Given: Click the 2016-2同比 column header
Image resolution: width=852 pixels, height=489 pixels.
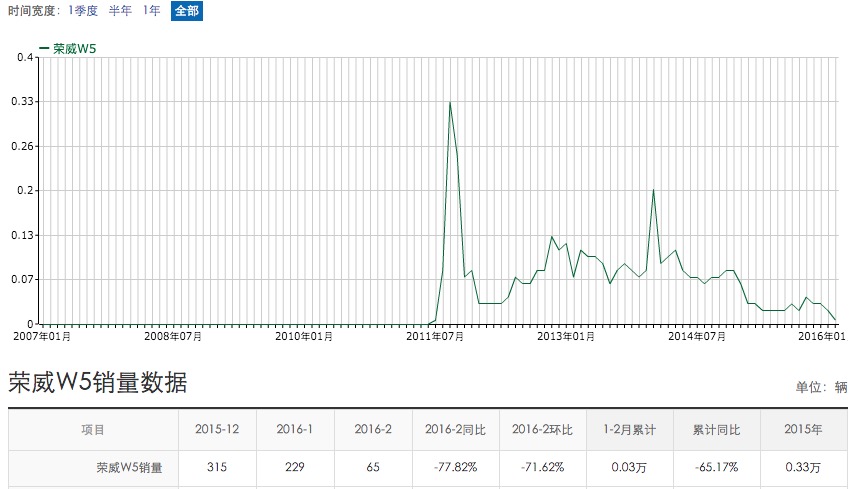Looking at the screenshot, I should point(455,430).
